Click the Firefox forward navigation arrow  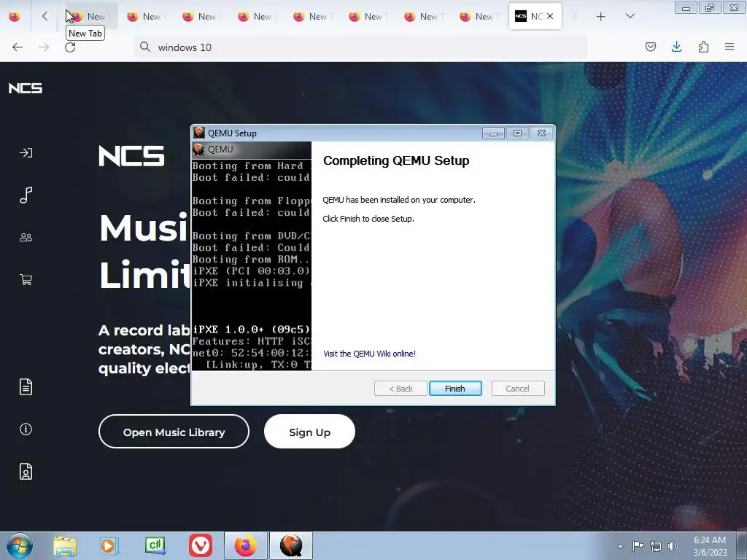click(x=44, y=47)
